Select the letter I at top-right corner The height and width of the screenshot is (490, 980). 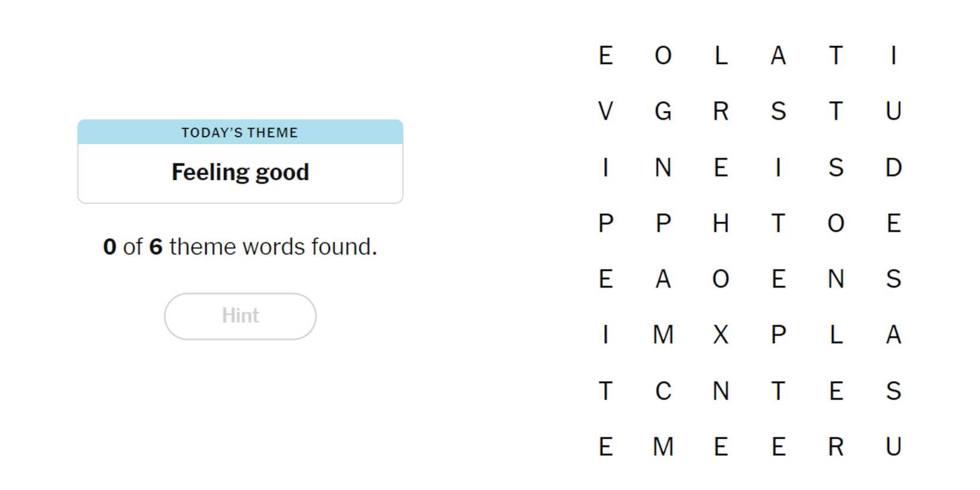coord(893,56)
